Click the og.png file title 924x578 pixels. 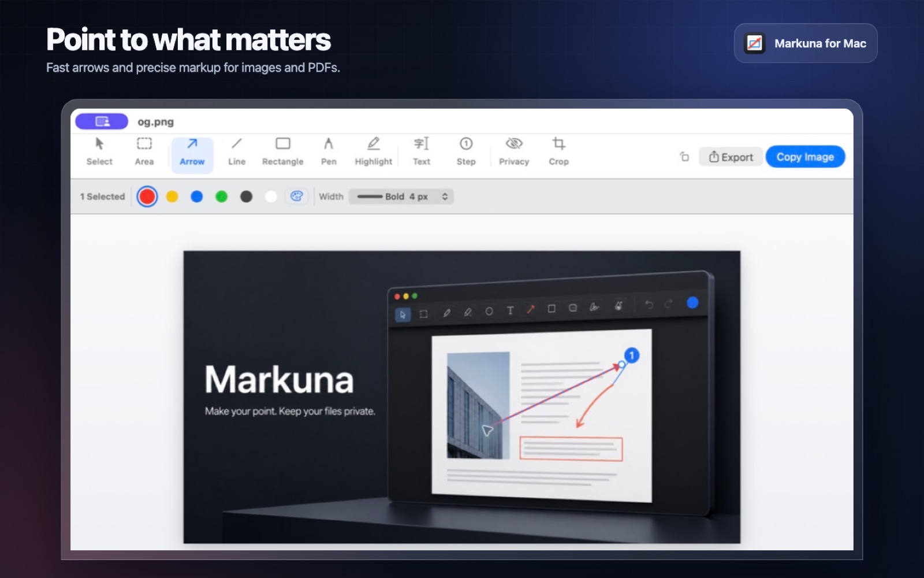(155, 122)
